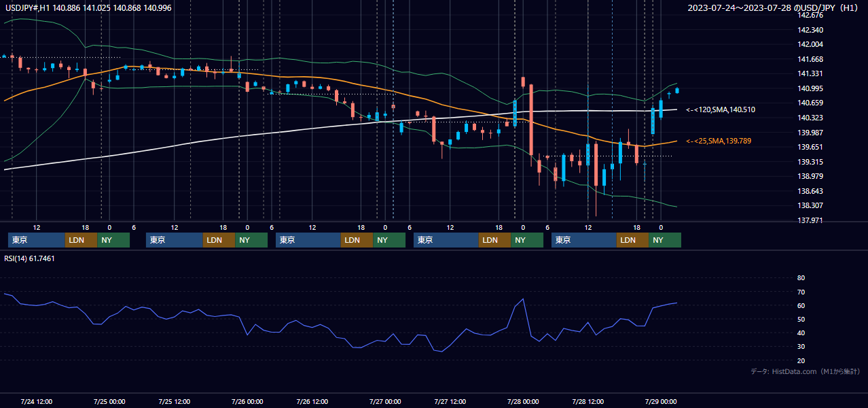Click the latest blue candlestick on the chart

(677, 90)
